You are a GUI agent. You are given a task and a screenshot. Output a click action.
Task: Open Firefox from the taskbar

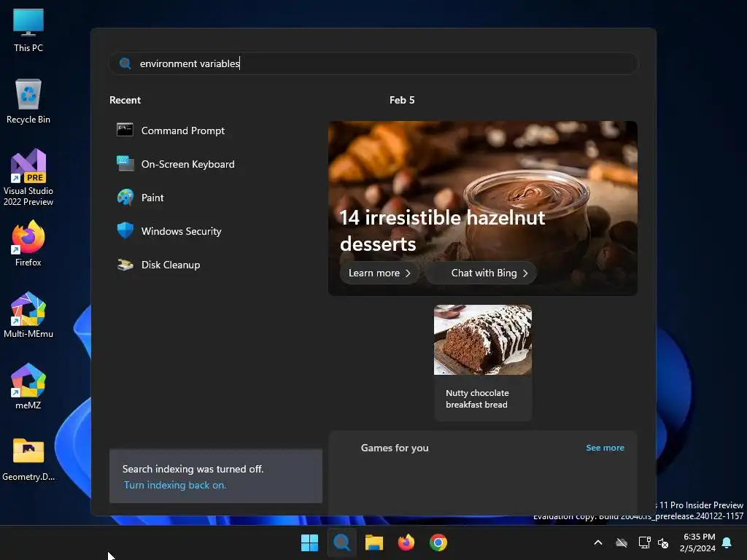pyautogui.click(x=406, y=542)
